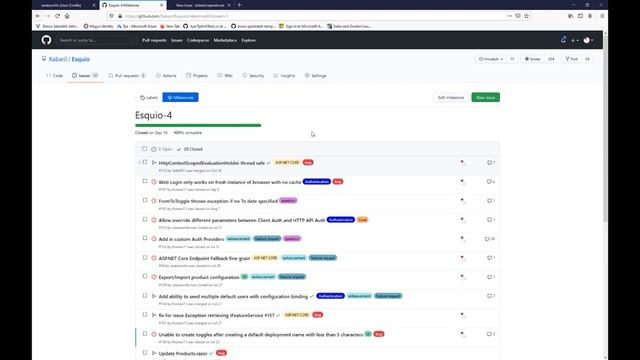This screenshot has height=360, width=640.
Task: Check Export/Import product configuration row
Action: click(x=144, y=276)
